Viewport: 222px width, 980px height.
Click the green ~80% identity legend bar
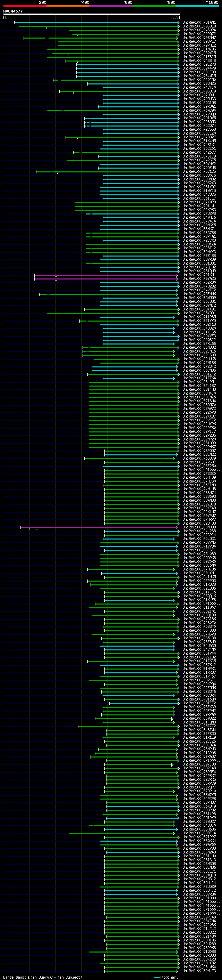pos(154,6)
